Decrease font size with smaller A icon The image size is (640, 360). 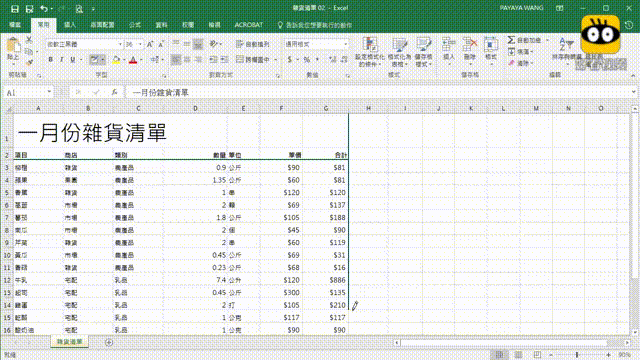pos(161,44)
